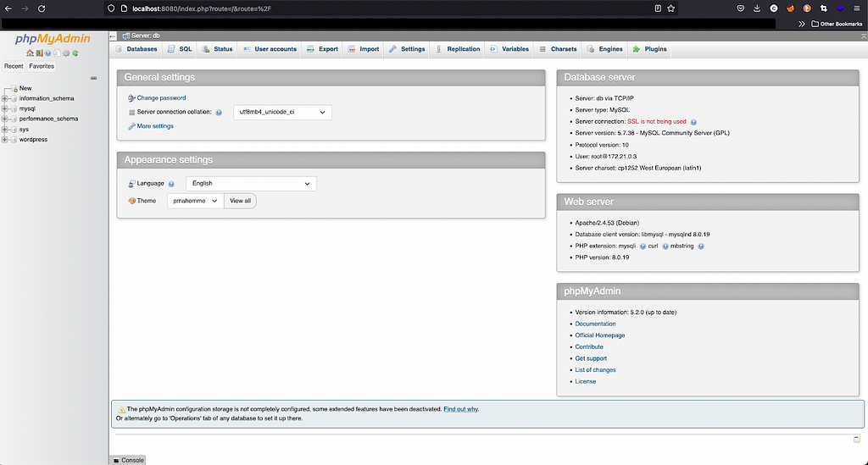Image resolution: width=868 pixels, height=465 pixels.
Task: Open the Official Homepage link
Action: (x=599, y=335)
